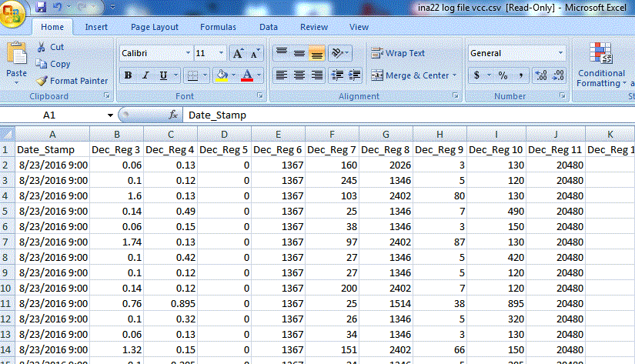The height and width of the screenshot is (364, 635).
Task: Align text to the right
Action: 316,75
